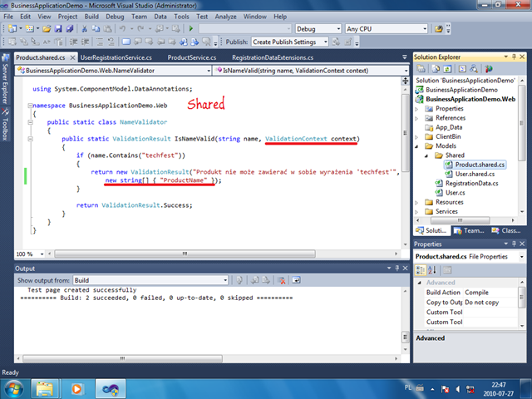Click the taskbar clock showing 22:47

tap(499, 389)
